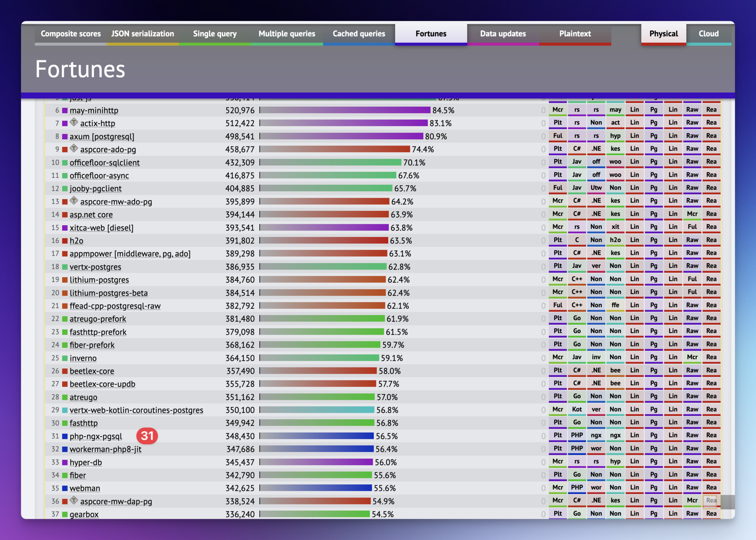The height and width of the screenshot is (540, 756).
Task: Click the PHP tag in webman row
Action: tap(577, 488)
